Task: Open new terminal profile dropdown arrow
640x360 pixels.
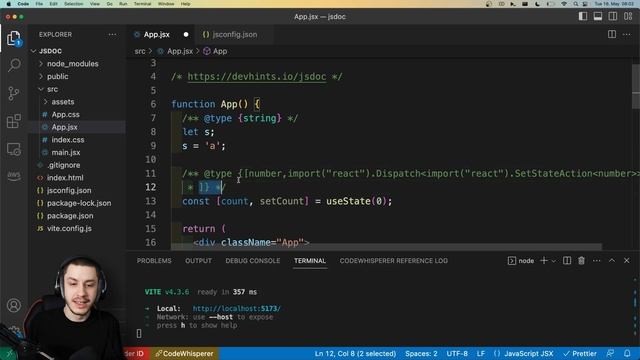Action: coord(553,261)
